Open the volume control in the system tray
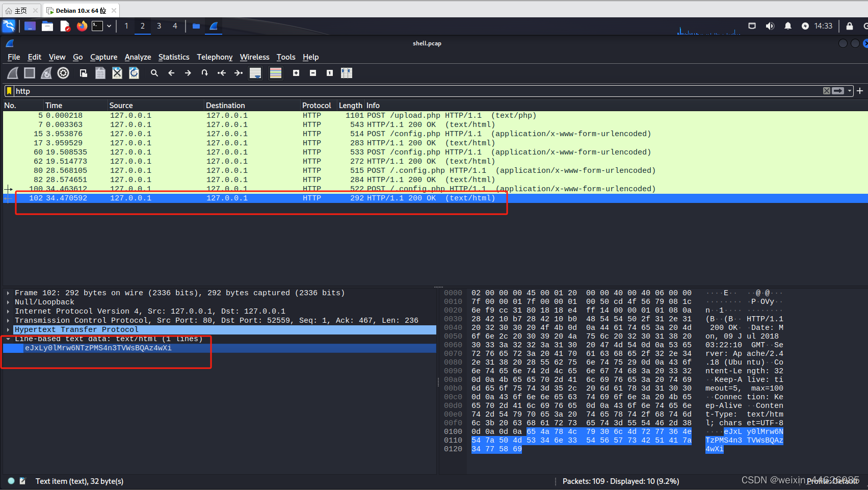Viewport: 868px width, 490px height. tap(770, 25)
